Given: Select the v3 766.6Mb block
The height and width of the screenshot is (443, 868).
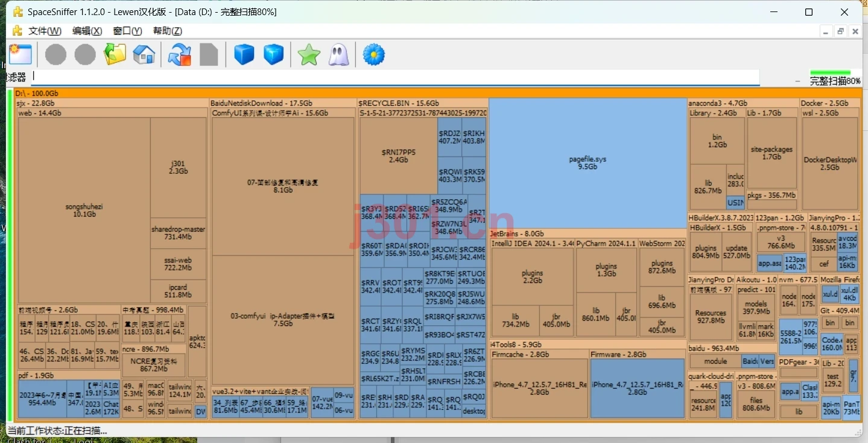Looking at the screenshot, I should coord(781,242).
